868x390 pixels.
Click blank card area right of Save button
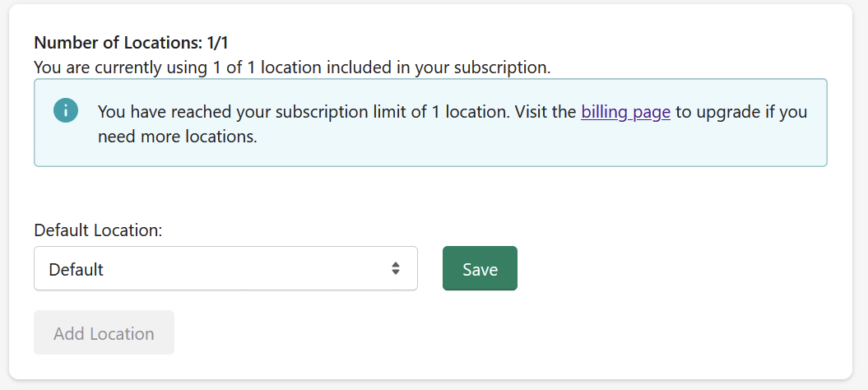[x=681, y=269]
